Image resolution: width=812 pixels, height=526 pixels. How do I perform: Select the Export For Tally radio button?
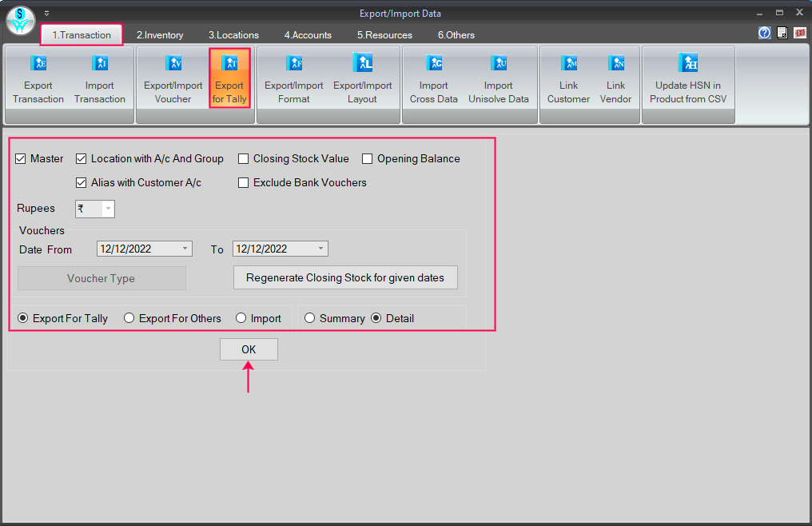point(23,318)
